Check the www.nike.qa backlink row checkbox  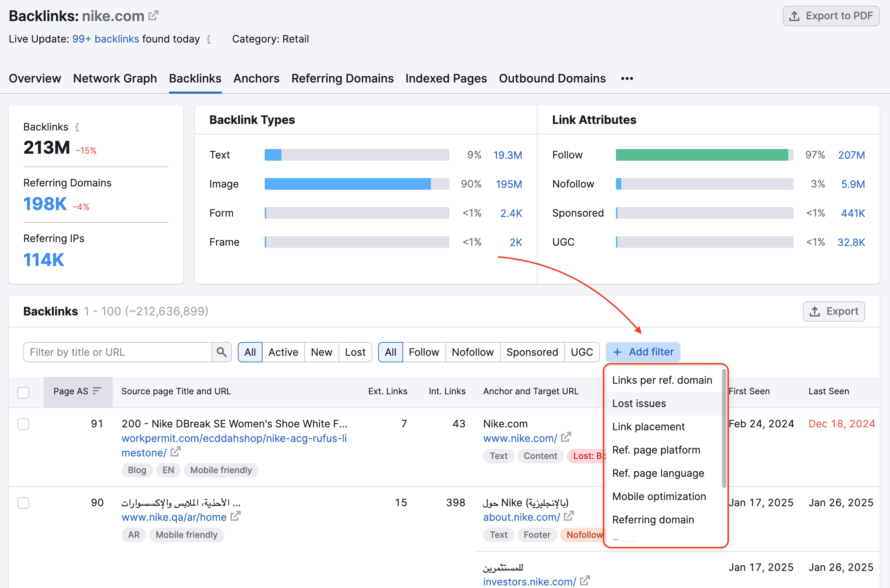pyautogui.click(x=23, y=503)
